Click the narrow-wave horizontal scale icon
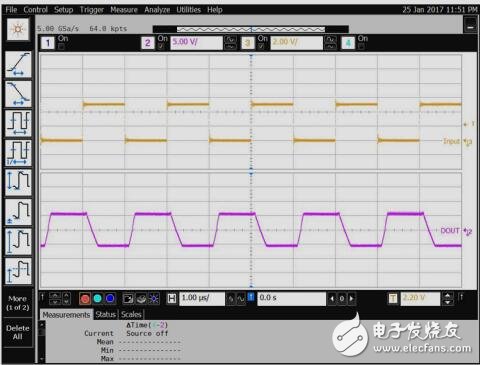Screen dimensions: 480x365 point(231,299)
